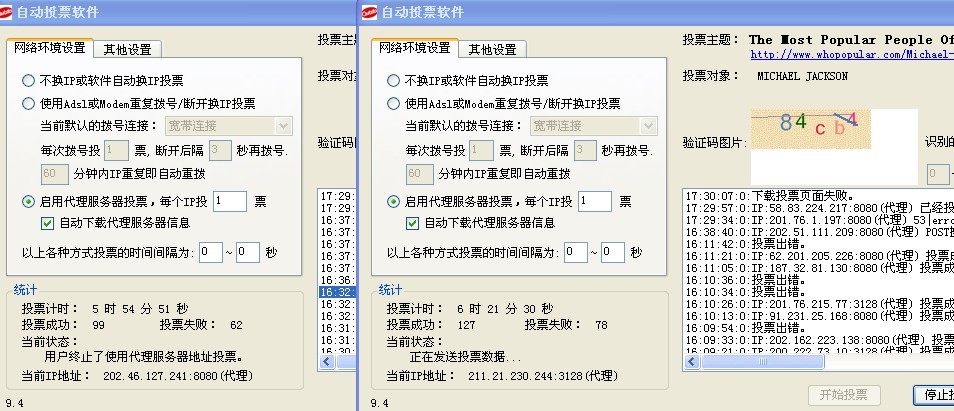Select log row 16:11:42 投票出错
The image size is (954, 411).
tap(818, 244)
